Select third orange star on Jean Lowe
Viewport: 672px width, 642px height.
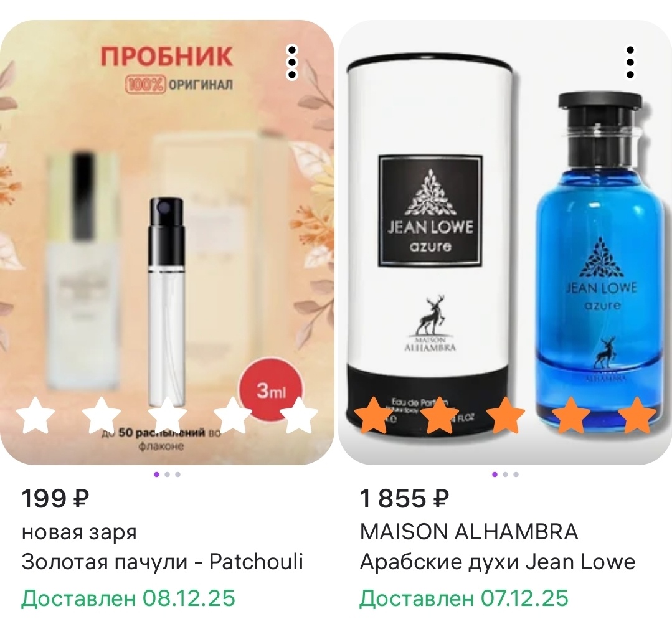point(506,415)
